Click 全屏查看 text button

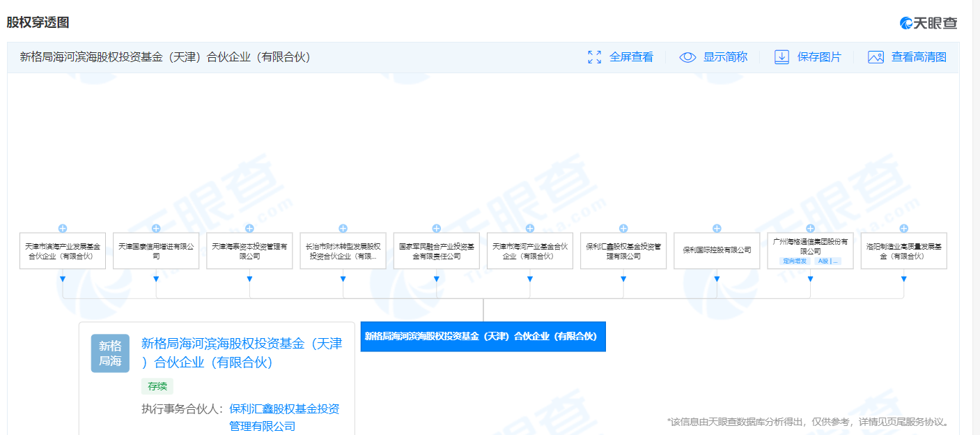631,57
